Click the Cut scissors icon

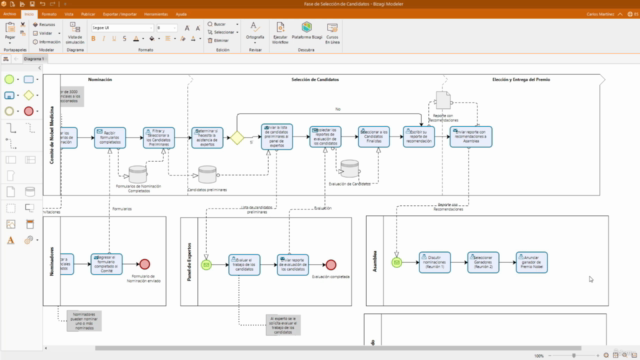coord(23,25)
